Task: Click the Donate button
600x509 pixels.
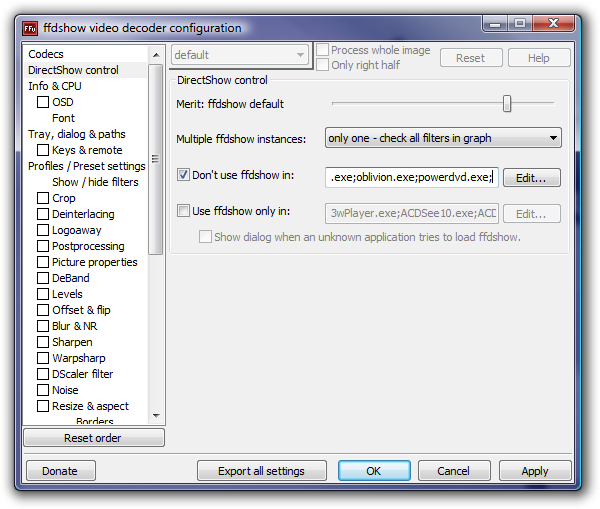Action: pyautogui.click(x=59, y=471)
